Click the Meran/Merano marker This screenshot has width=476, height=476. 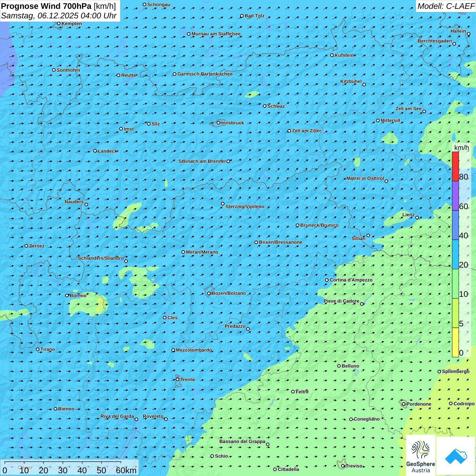pyautogui.click(x=183, y=252)
